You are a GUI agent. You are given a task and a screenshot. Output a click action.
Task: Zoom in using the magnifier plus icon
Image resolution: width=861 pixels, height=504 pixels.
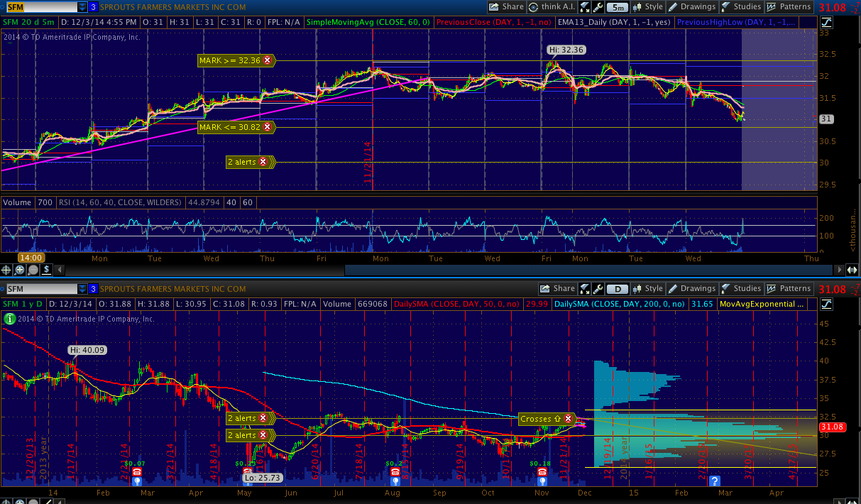tap(20, 270)
